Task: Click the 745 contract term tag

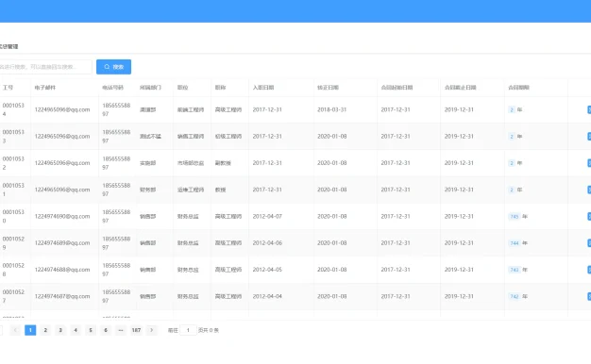Action: pos(515,217)
